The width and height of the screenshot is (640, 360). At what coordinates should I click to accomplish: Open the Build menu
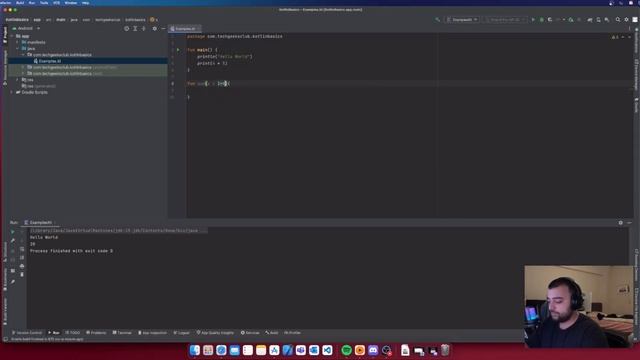(x=20, y=3)
